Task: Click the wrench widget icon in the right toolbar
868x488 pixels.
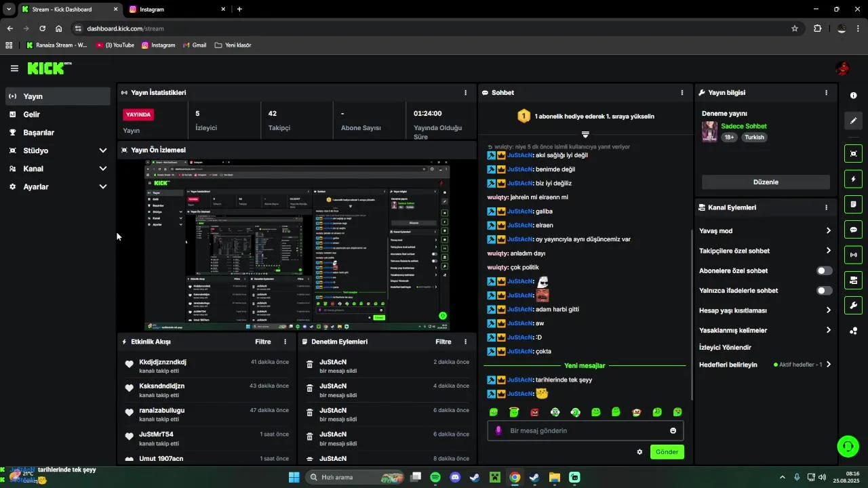Action: tap(854, 305)
